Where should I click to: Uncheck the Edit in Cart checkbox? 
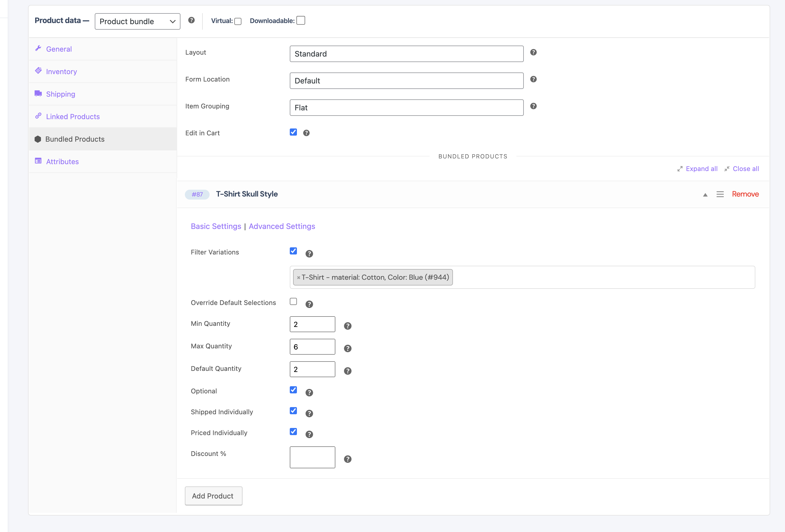pos(293,132)
